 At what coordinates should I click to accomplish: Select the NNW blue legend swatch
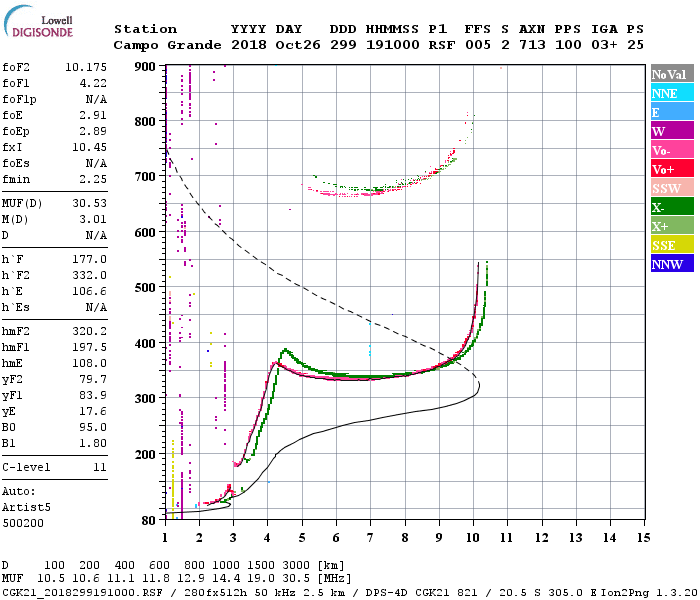672,264
